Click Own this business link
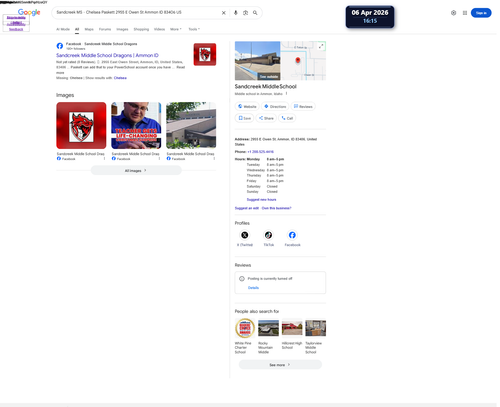The width and height of the screenshot is (500, 407). tap(277, 208)
